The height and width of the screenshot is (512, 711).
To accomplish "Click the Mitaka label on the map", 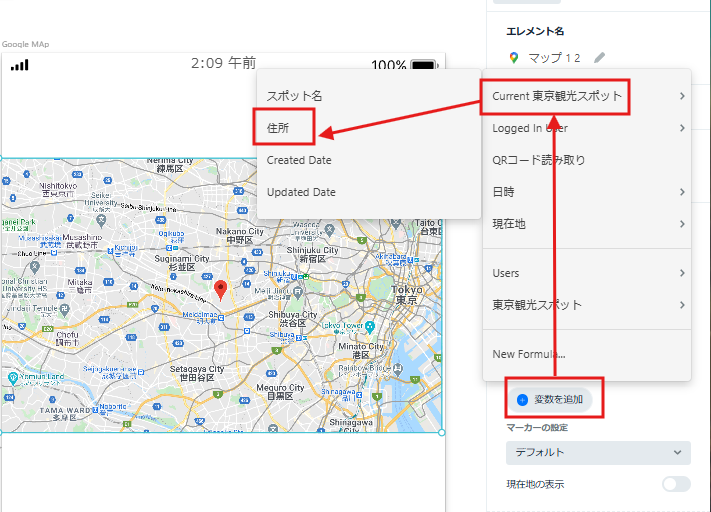I will [x=80, y=286].
